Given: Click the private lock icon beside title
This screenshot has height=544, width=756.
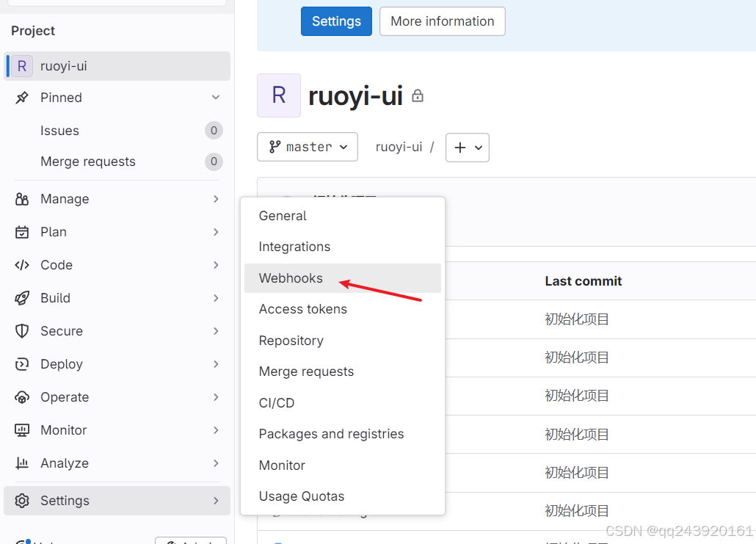Looking at the screenshot, I should pos(418,96).
